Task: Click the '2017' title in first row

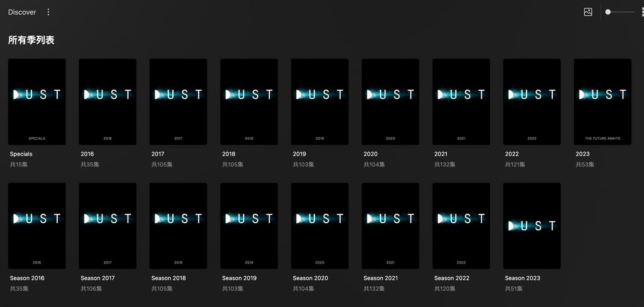Action: 158,154
